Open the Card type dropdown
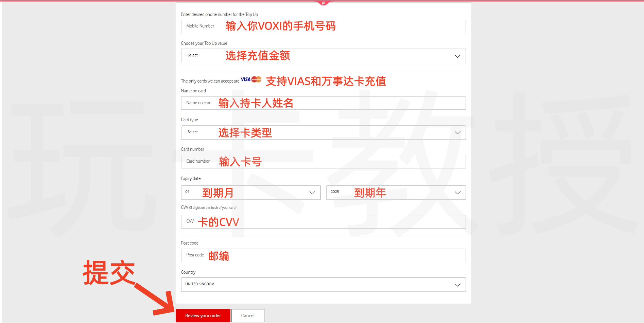 (323, 132)
